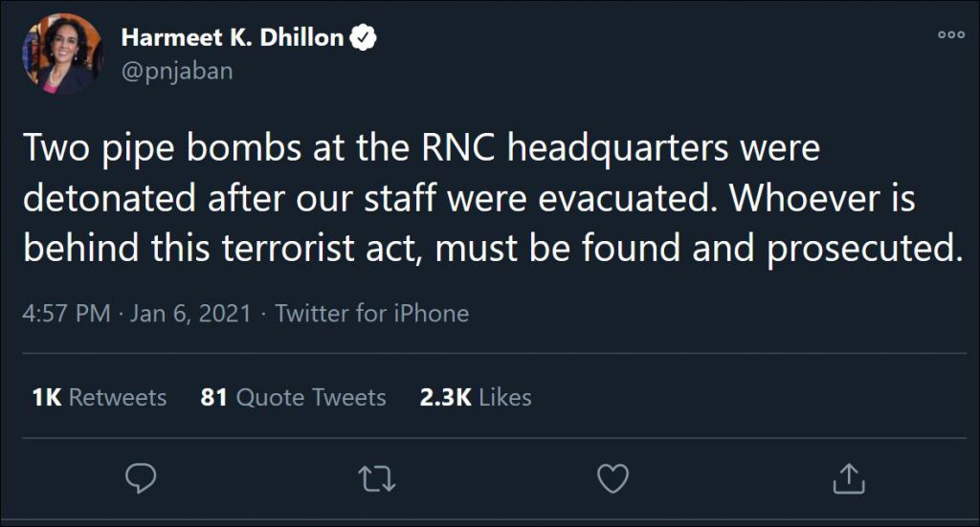Visit the @pnjaban handle link

point(177,71)
